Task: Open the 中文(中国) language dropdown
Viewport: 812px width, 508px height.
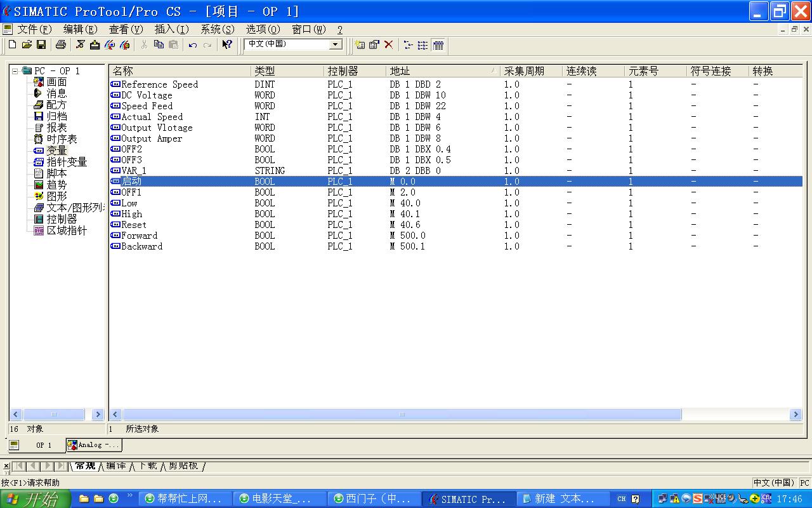Action: (336, 44)
